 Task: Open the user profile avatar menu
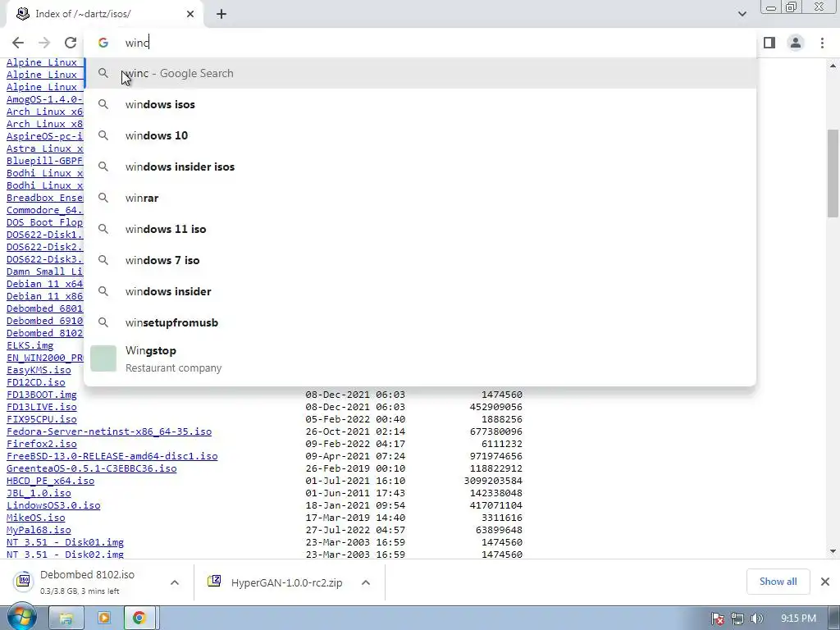tap(796, 43)
